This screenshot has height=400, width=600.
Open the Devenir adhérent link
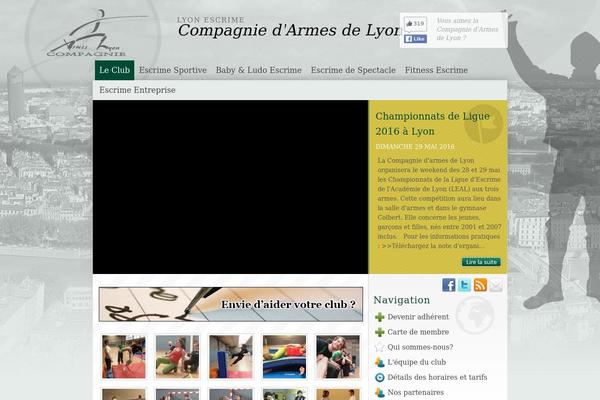tap(418, 317)
